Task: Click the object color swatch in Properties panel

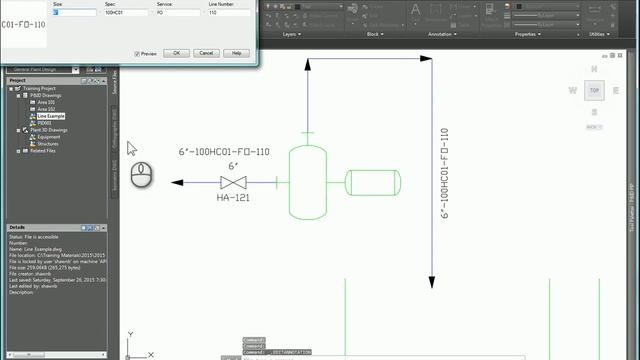Action: click(x=519, y=7)
